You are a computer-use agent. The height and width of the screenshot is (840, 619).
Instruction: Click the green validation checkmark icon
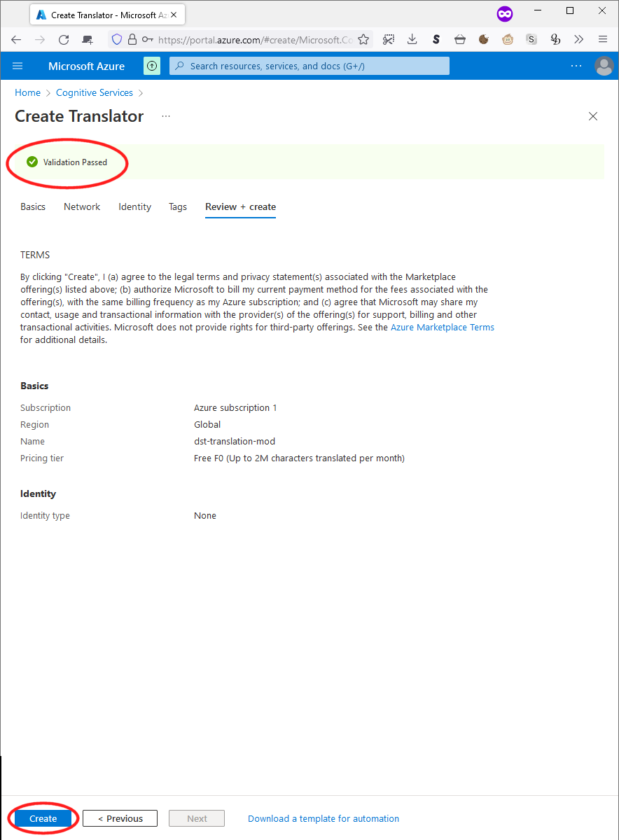[x=32, y=162]
